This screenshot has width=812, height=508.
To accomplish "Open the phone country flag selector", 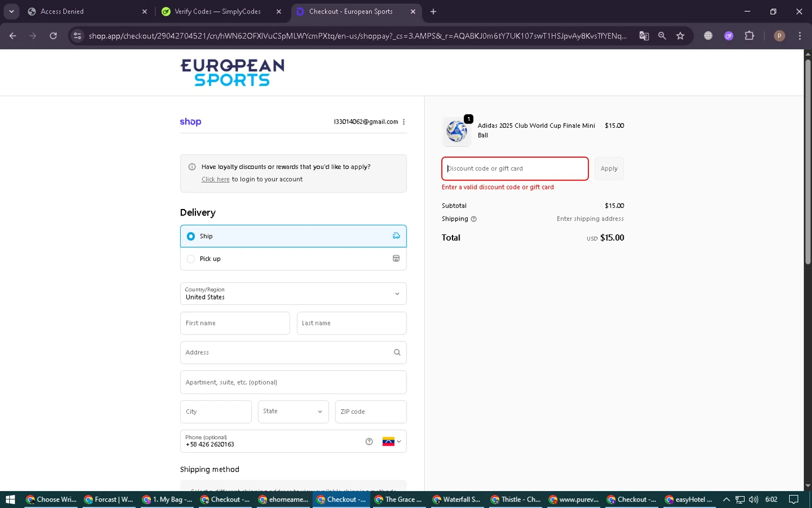I will [392, 441].
